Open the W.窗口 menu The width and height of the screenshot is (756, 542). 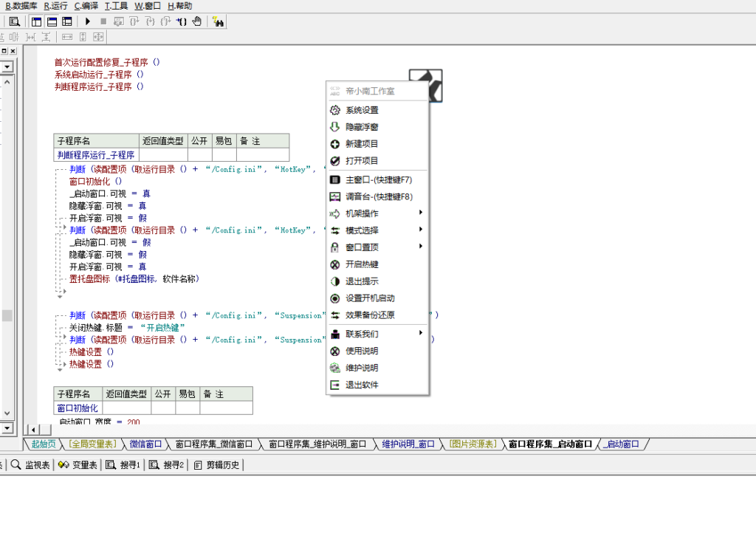(x=148, y=6)
